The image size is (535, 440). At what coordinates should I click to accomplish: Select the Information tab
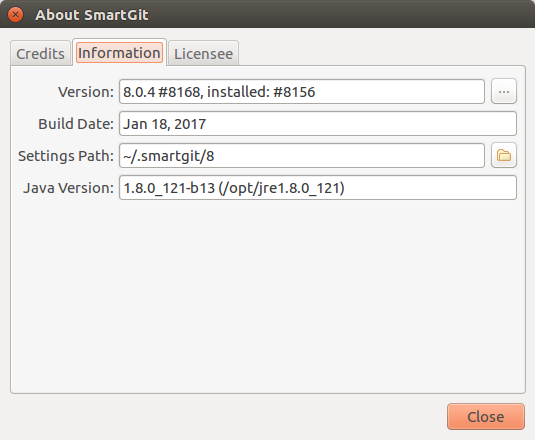119,53
